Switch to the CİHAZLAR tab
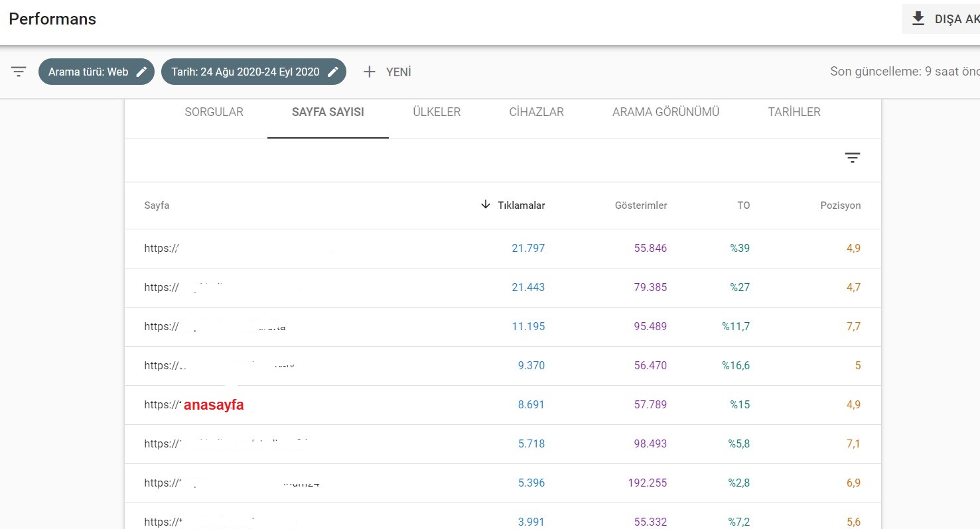Screen dimensions: 980x529 (536, 112)
